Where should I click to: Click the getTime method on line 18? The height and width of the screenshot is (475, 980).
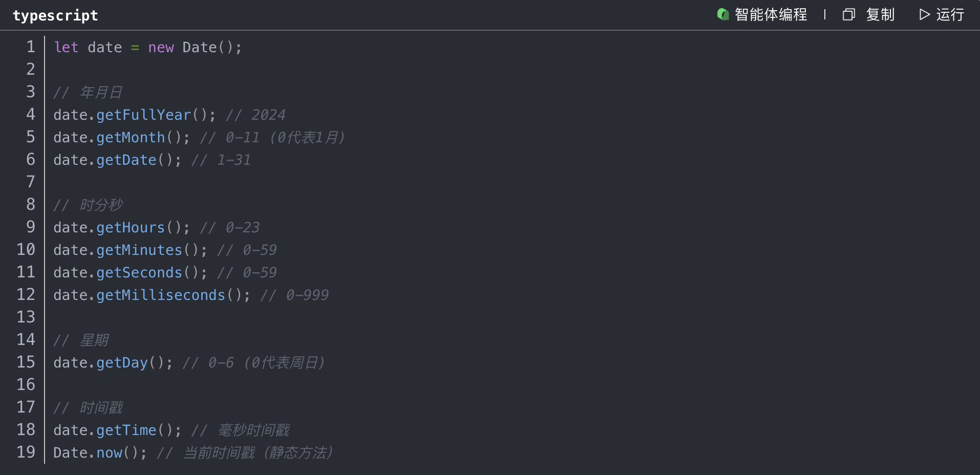coord(126,430)
